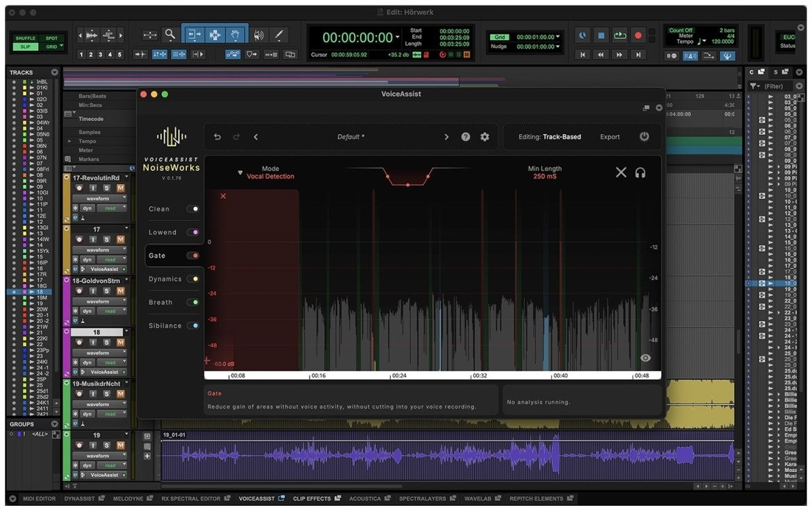Open the Tracks list menu arrow
Image resolution: width=812 pixels, height=506 pixels.
[x=54, y=72]
